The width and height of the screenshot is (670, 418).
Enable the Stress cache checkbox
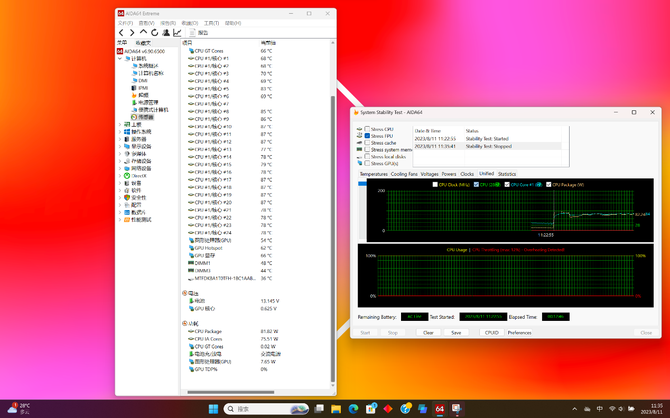point(367,142)
